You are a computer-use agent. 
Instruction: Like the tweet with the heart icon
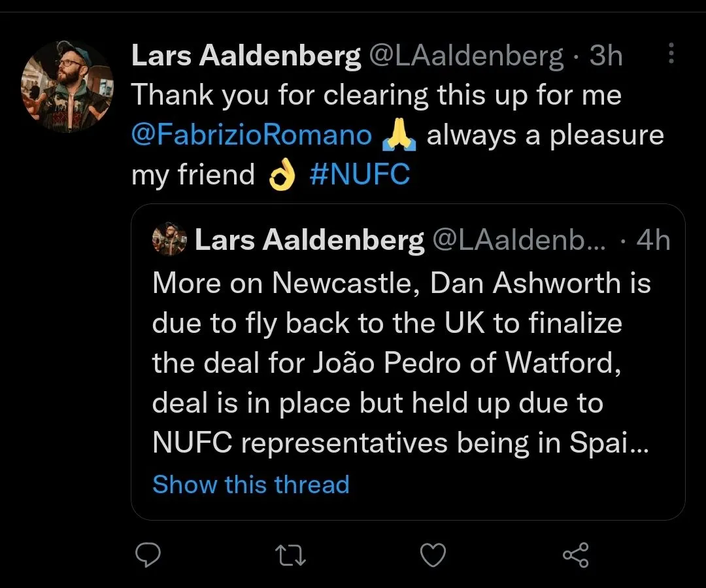coord(432,555)
